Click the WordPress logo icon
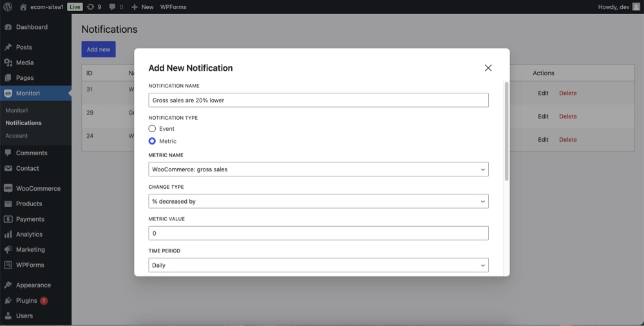The image size is (644, 326). click(x=7, y=7)
